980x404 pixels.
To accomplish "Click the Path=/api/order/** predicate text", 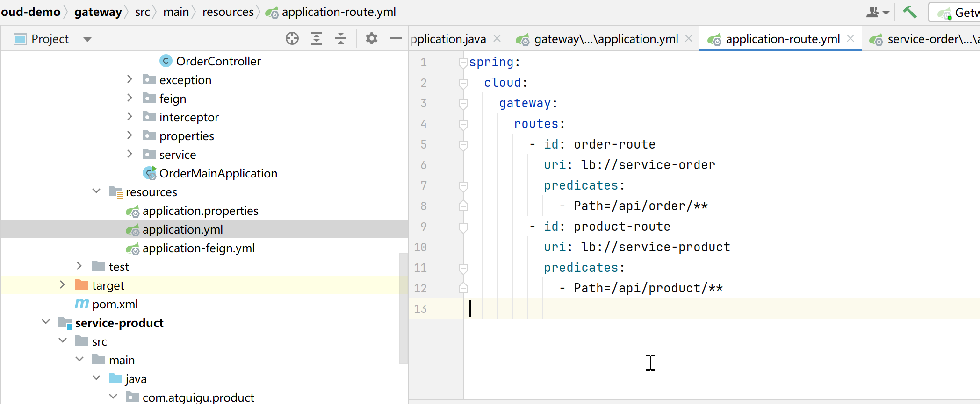I will pyautogui.click(x=641, y=206).
